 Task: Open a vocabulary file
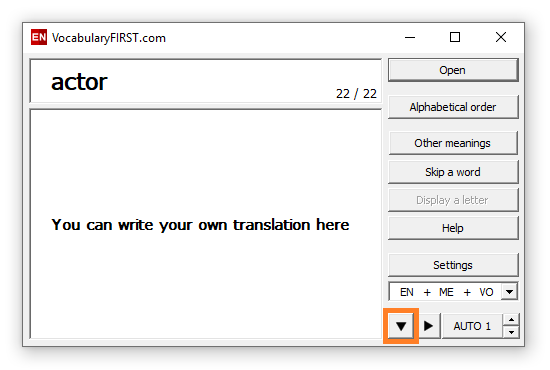click(453, 70)
